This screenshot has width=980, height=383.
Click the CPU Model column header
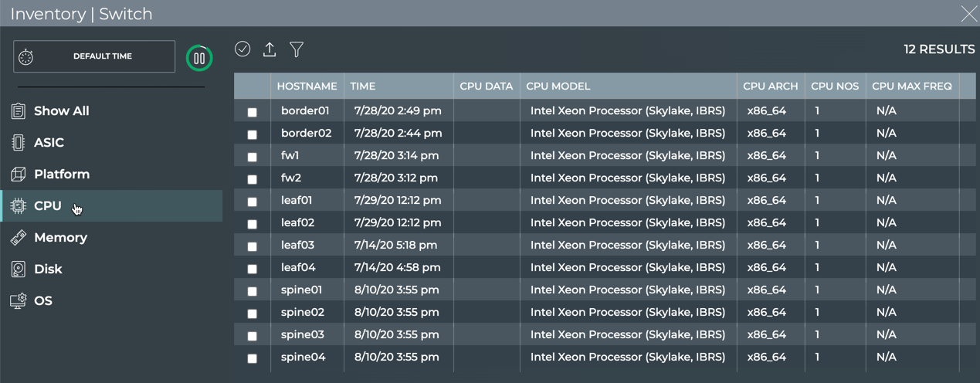coord(558,86)
